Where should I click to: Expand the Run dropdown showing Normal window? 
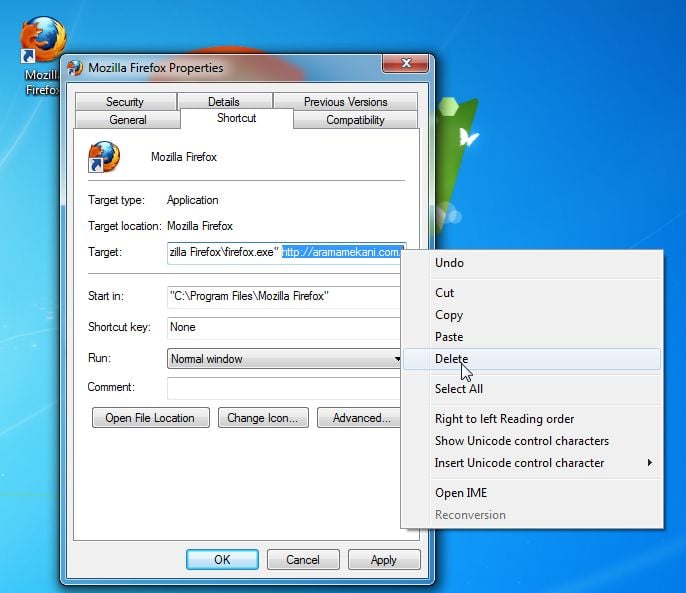284,359
